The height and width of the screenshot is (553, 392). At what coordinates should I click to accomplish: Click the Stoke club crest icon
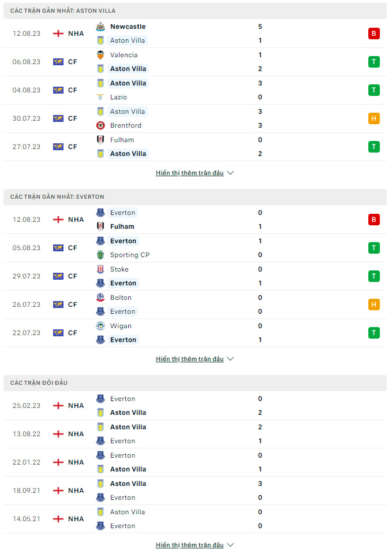tap(100, 269)
